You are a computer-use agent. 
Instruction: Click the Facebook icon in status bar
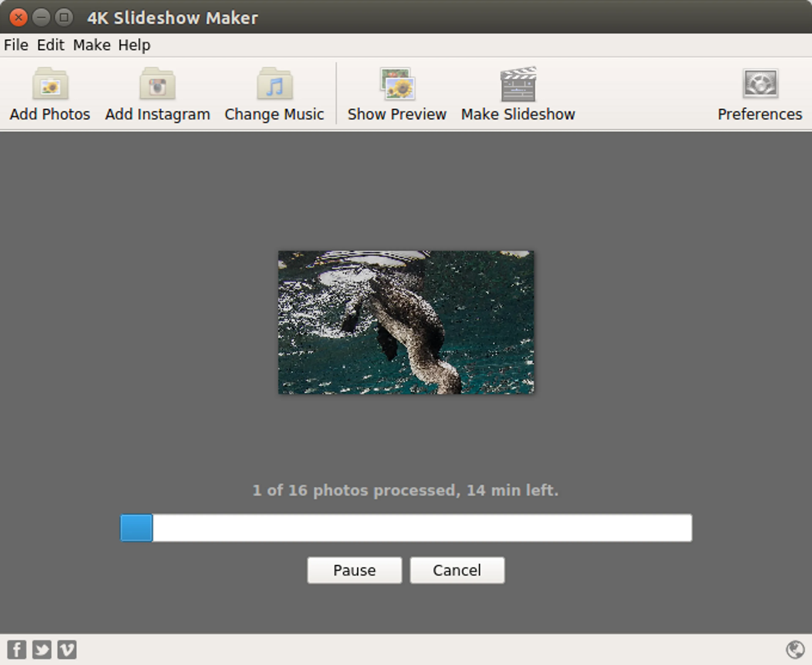[x=16, y=649]
